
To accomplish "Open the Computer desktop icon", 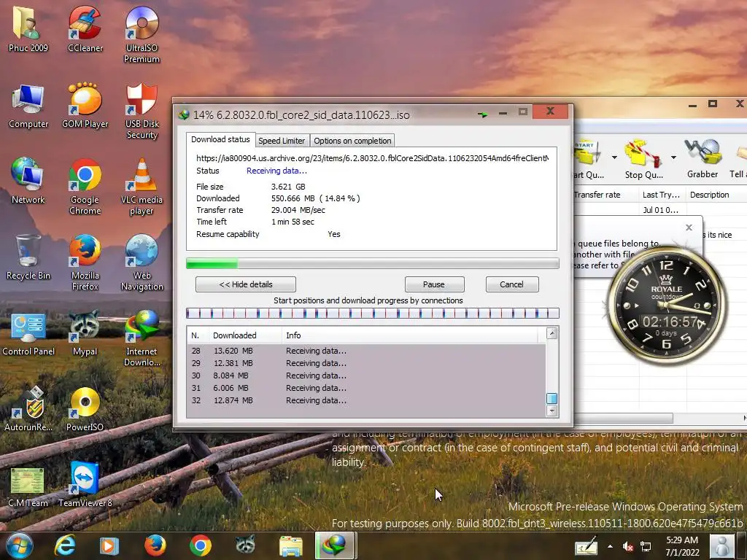I will point(28,106).
